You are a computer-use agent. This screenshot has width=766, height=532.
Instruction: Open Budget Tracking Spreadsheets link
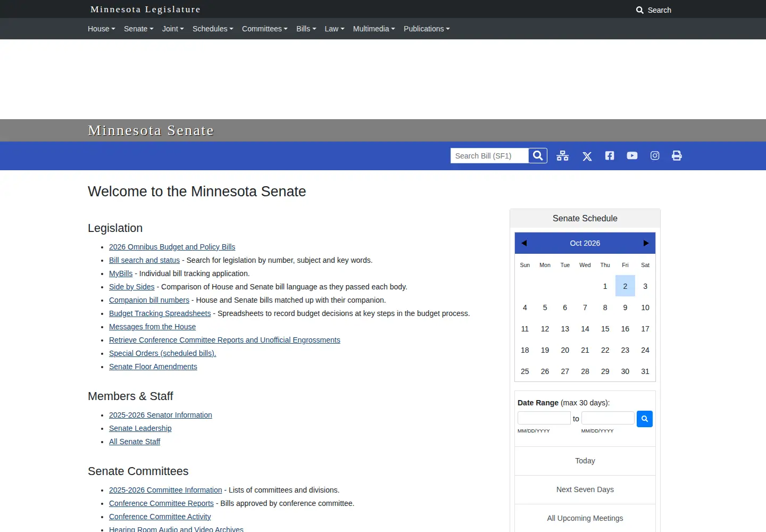coord(160,313)
